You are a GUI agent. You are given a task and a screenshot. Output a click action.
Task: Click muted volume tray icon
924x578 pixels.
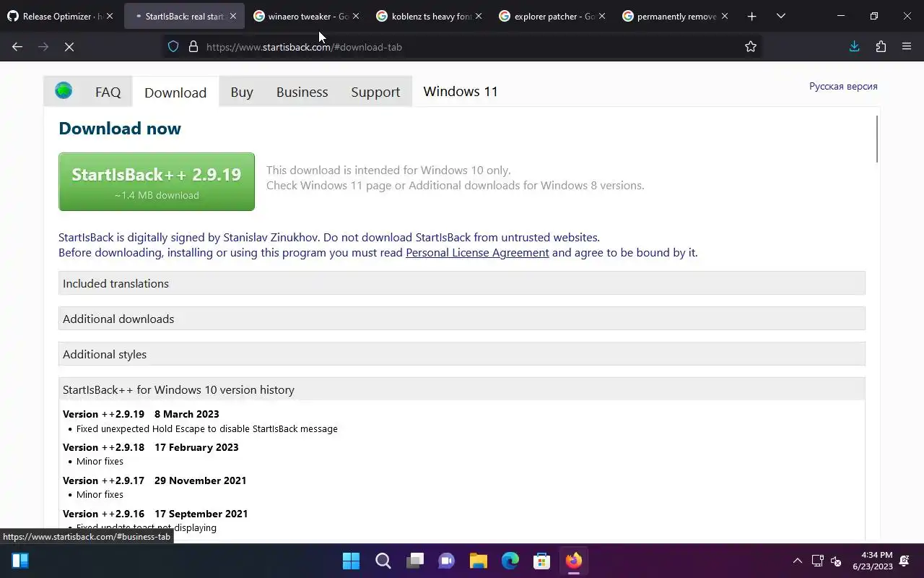coord(836,561)
